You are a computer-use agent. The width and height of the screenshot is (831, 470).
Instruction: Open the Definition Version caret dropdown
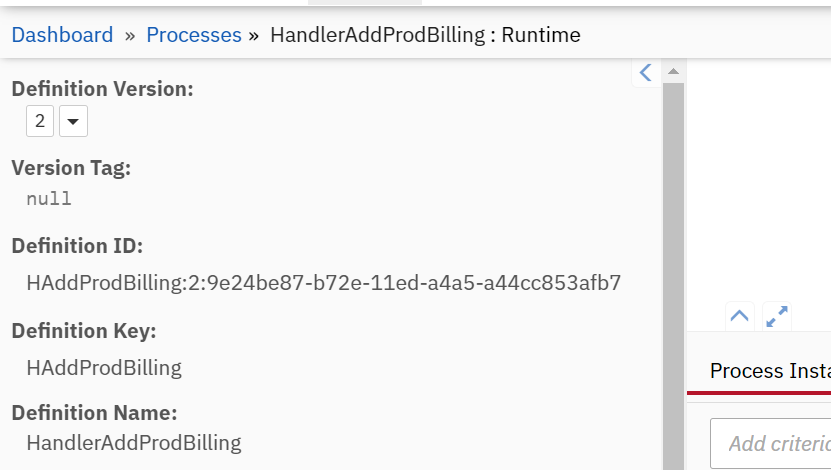tap(73, 122)
